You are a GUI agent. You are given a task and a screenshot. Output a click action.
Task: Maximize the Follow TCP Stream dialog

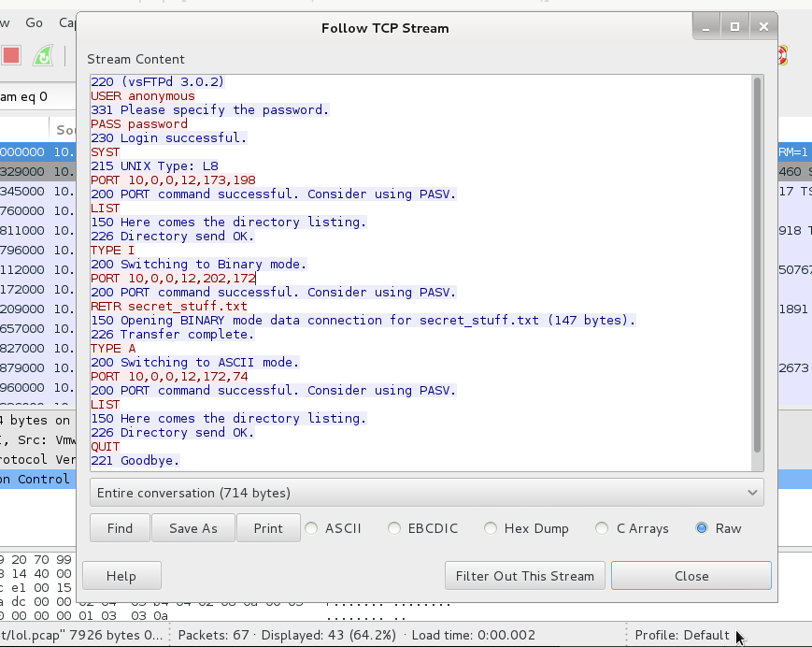point(735,27)
